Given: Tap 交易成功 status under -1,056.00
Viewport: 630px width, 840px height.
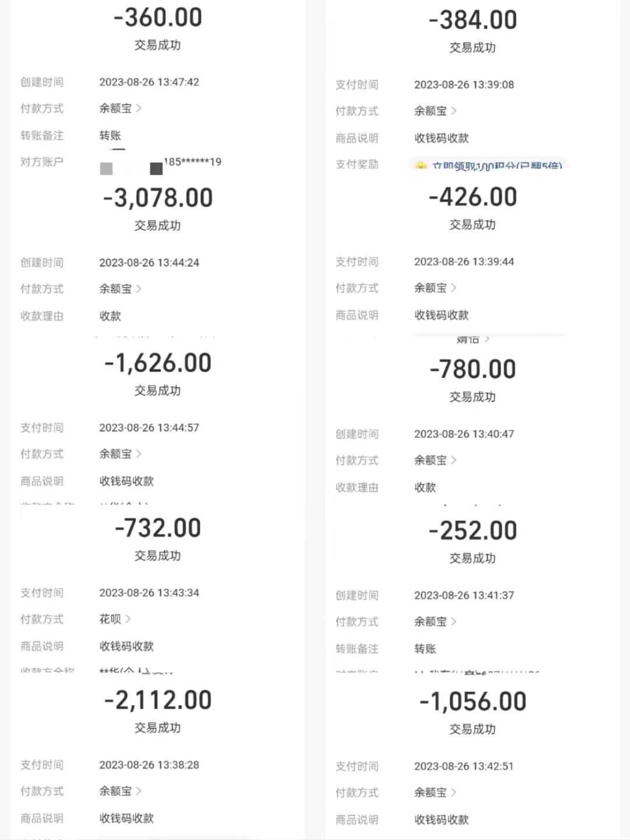Looking at the screenshot, I should pyautogui.click(x=473, y=729).
